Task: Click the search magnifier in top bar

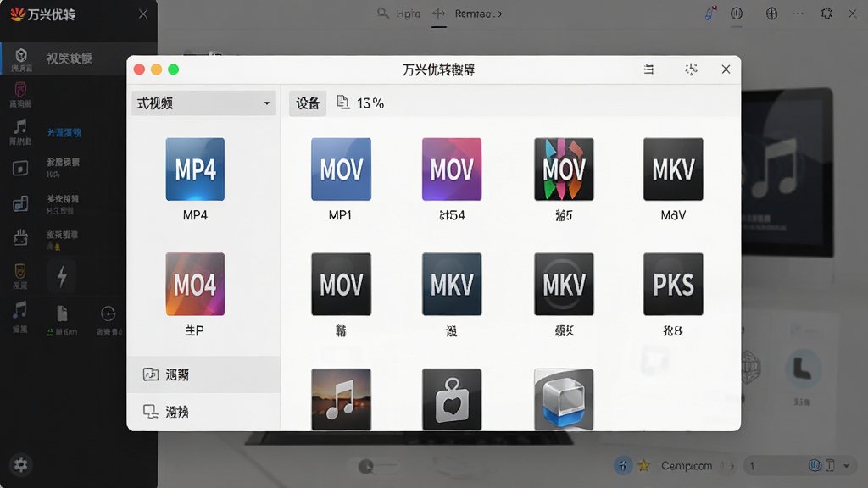Action: point(382,13)
